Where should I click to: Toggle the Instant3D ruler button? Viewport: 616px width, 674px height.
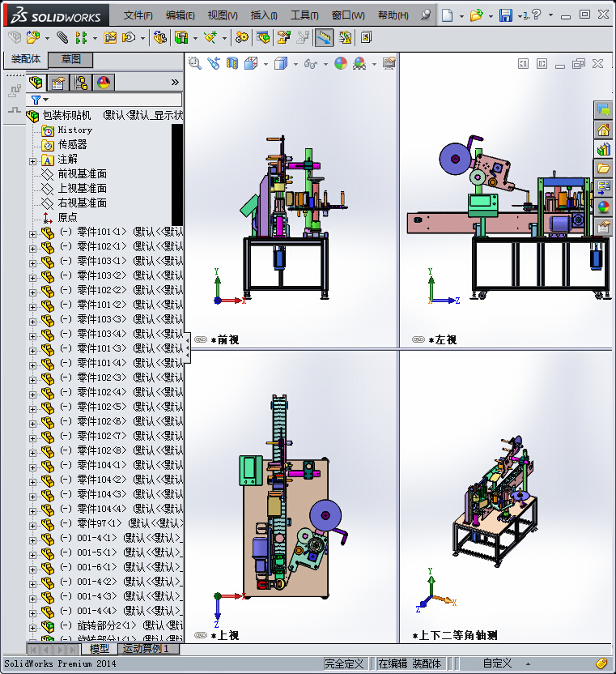pos(325,38)
